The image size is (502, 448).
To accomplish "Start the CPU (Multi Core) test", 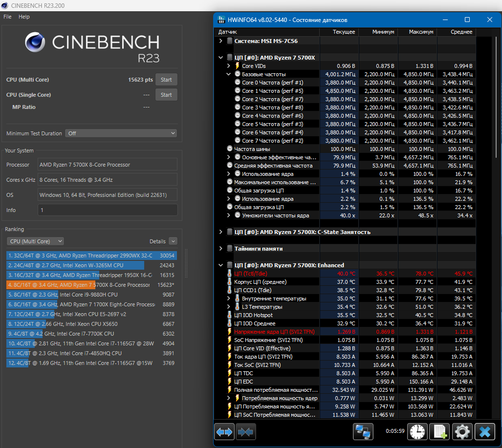I will coord(166,80).
